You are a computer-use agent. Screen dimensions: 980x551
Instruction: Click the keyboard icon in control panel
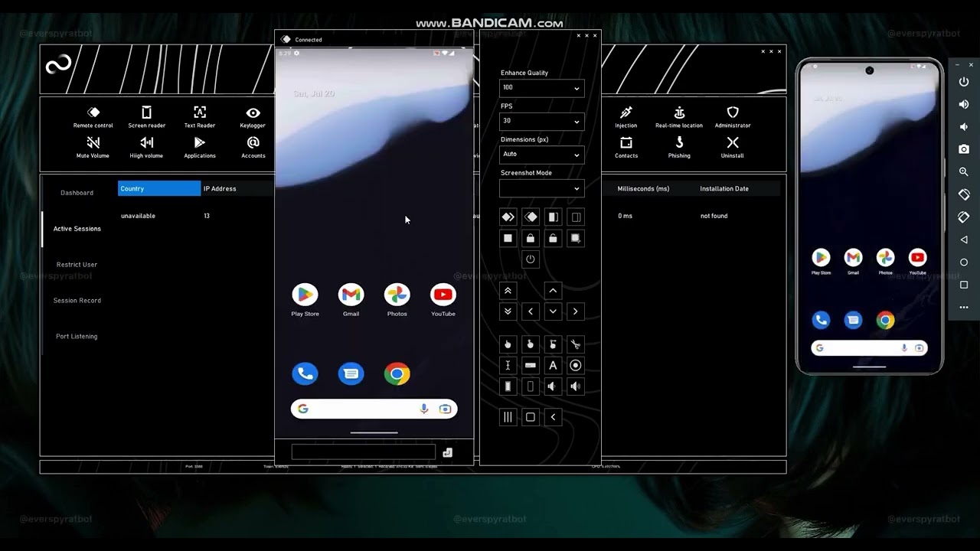click(531, 365)
